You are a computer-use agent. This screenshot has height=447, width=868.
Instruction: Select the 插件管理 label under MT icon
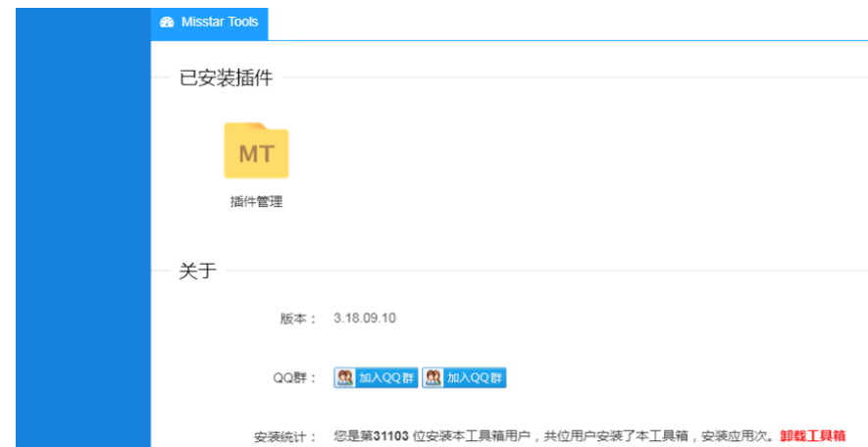click(256, 202)
